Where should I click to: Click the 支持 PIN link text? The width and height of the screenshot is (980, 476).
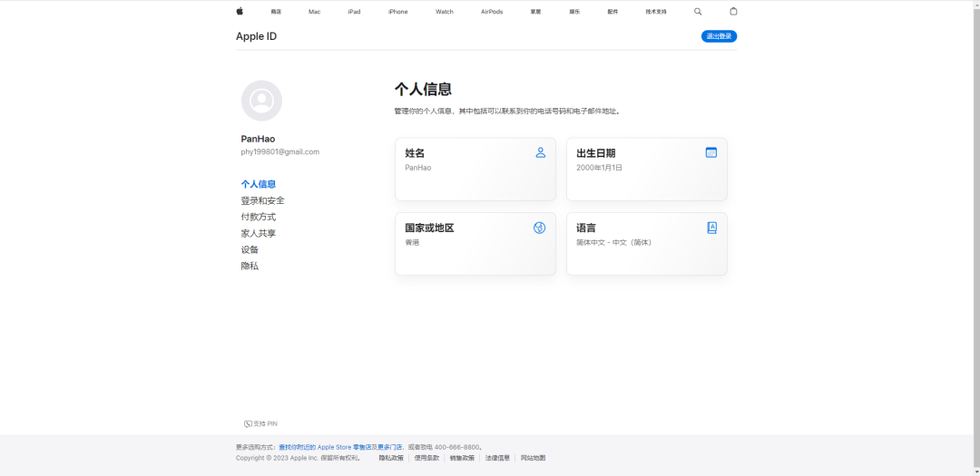(x=265, y=423)
